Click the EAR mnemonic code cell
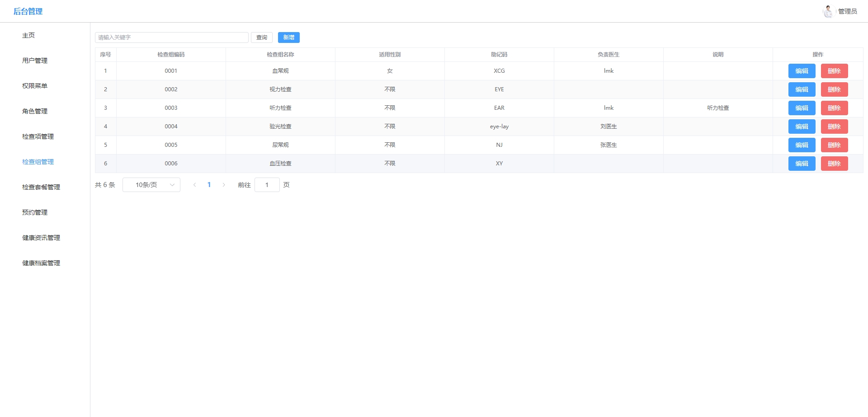 [x=499, y=108]
